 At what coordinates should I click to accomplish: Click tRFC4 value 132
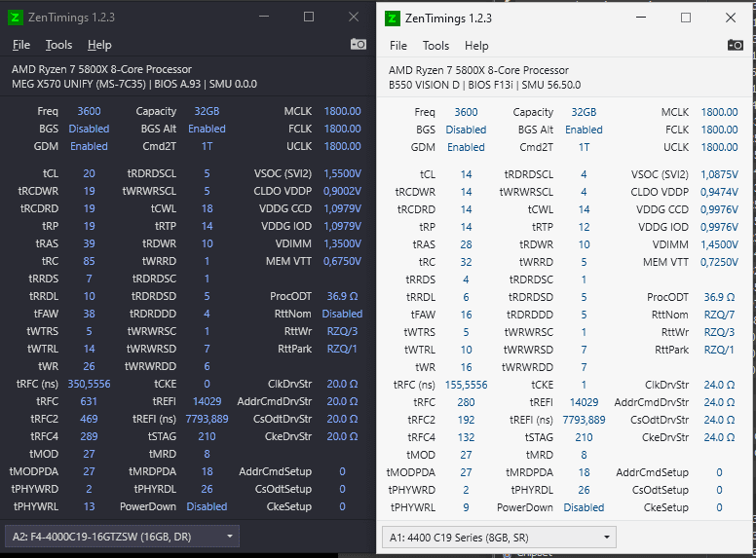click(466, 437)
